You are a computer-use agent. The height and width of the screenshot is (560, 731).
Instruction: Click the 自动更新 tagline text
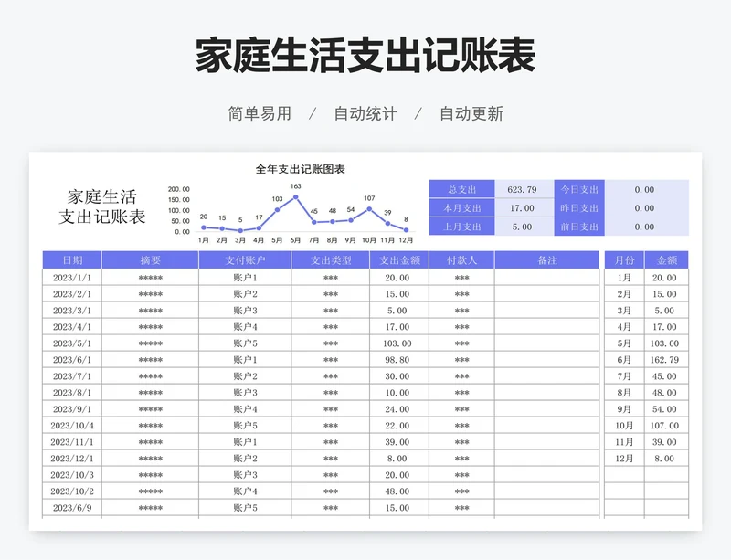(x=471, y=113)
